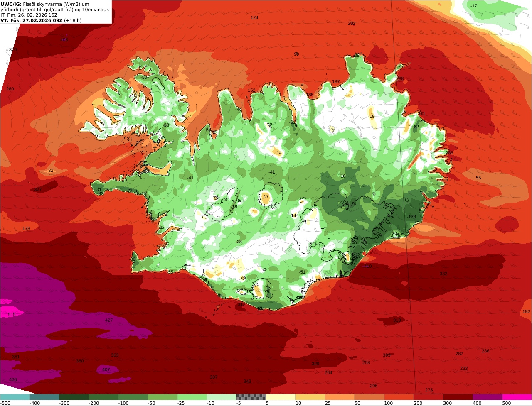Click the magenta legend swatch above 500
532x406 pixels.
pos(517,397)
